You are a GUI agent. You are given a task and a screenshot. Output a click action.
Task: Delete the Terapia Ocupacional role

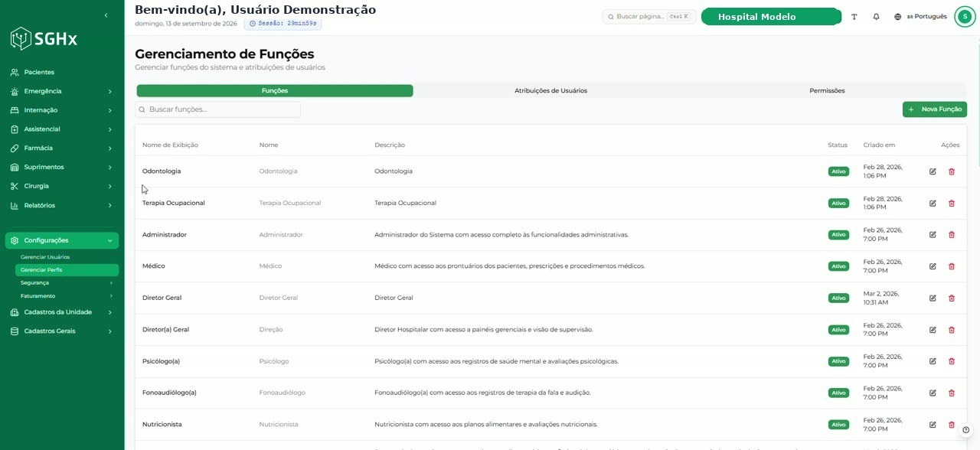[952, 203]
